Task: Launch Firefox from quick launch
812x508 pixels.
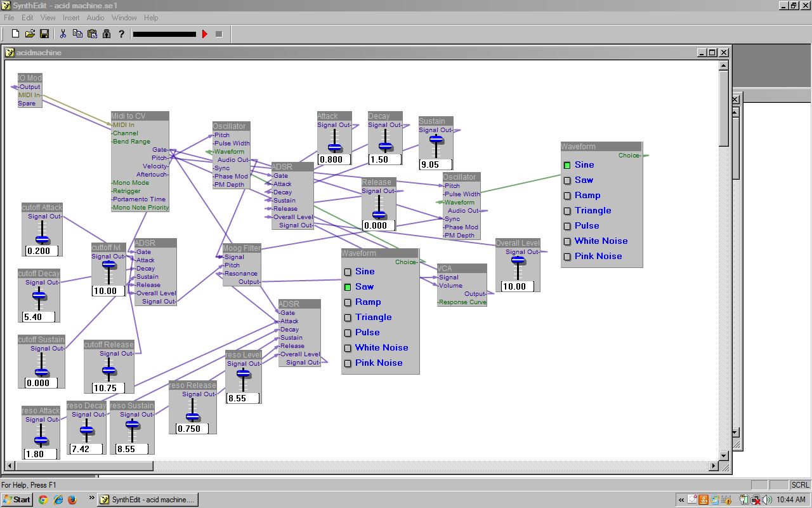Action: tap(72, 500)
